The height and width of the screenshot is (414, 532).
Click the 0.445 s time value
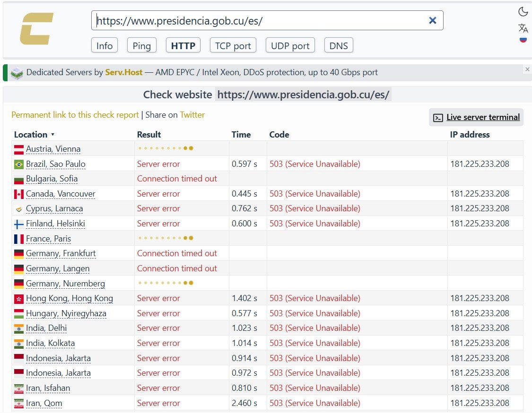(244, 194)
